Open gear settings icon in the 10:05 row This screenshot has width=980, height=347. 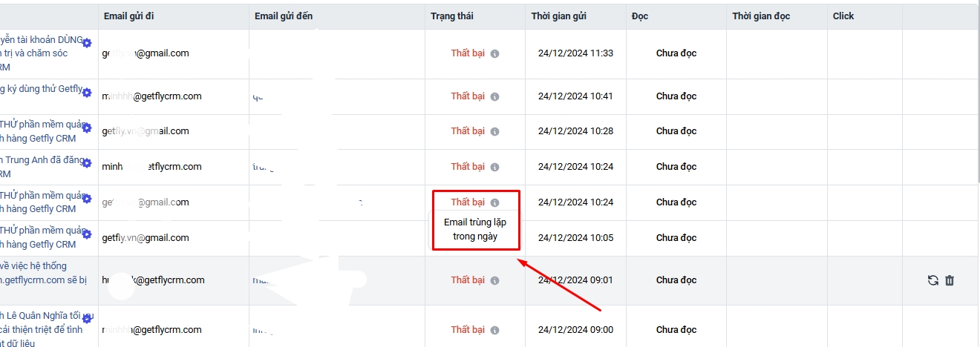tap(87, 234)
